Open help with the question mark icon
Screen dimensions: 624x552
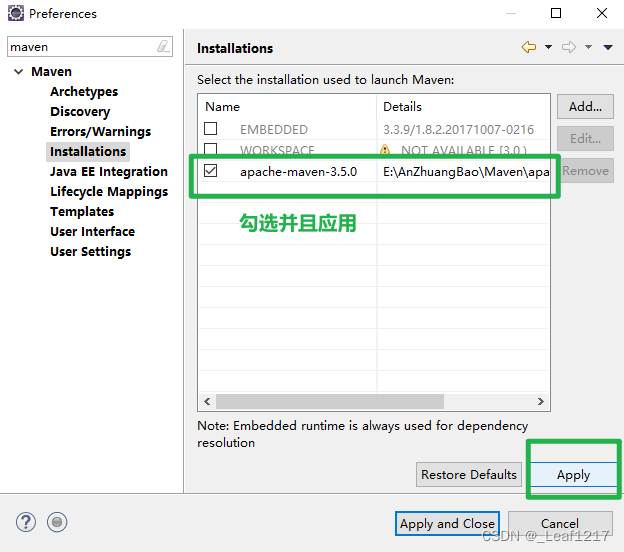pos(26,522)
